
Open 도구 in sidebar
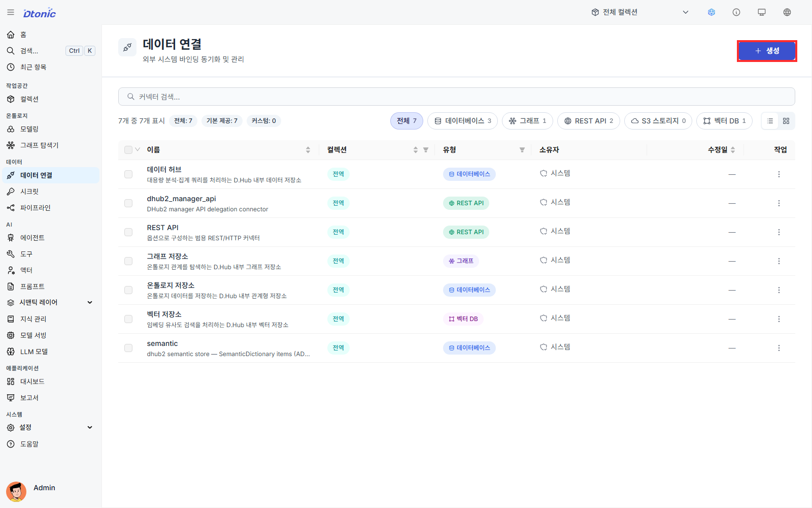(x=51, y=254)
